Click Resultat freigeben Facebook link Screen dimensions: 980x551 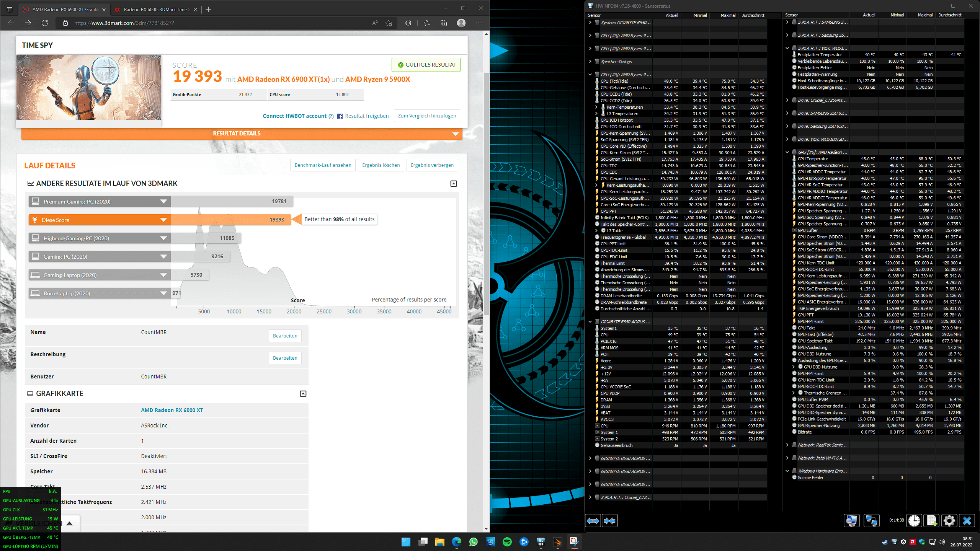pos(363,116)
